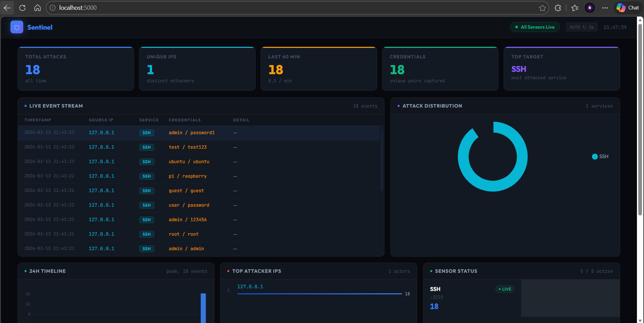Open the favorites list icon

[575, 8]
